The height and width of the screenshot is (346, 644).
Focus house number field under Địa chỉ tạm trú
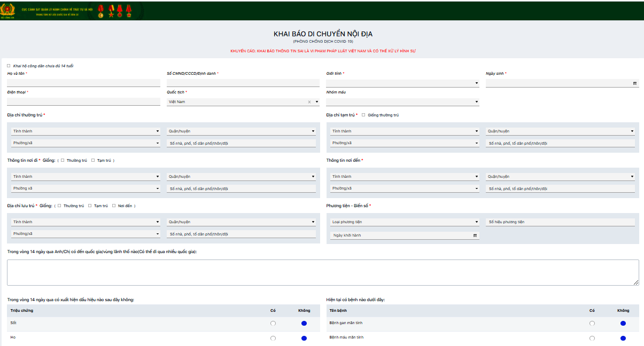560,144
